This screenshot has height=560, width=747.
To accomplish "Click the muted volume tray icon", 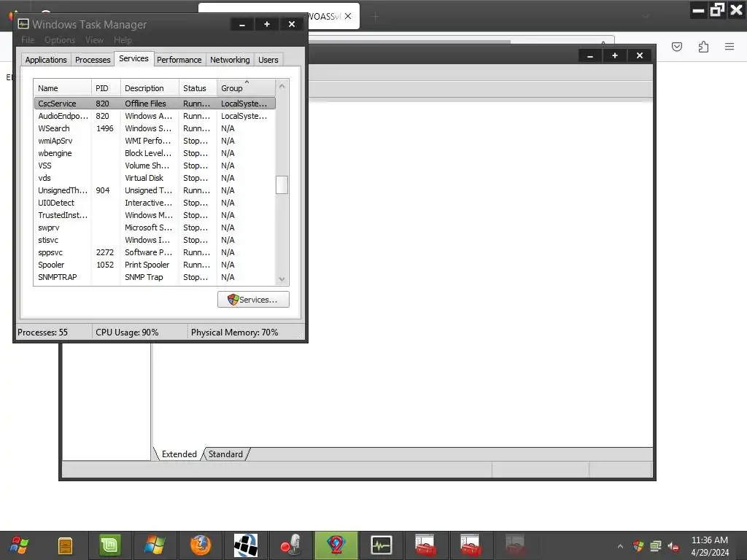I will coord(673,546).
